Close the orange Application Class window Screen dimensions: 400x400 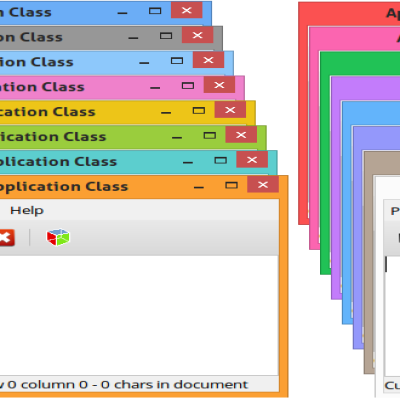click(x=263, y=184)
